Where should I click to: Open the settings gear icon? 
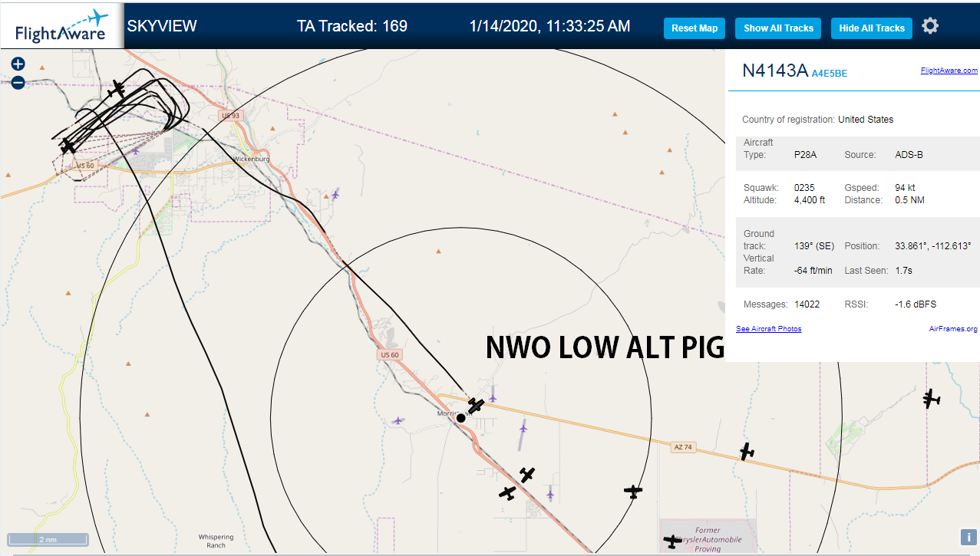click(x=930, y=26)
